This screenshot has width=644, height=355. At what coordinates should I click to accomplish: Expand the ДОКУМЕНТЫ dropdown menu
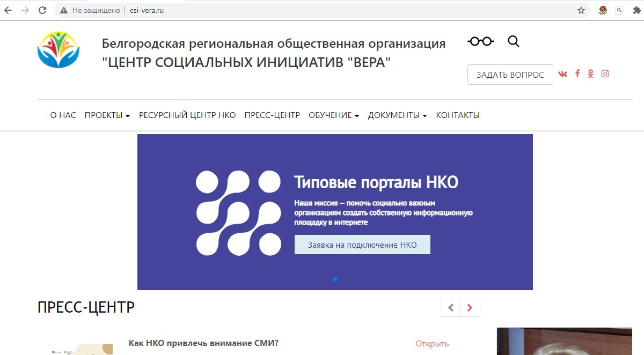click(398, 115)
